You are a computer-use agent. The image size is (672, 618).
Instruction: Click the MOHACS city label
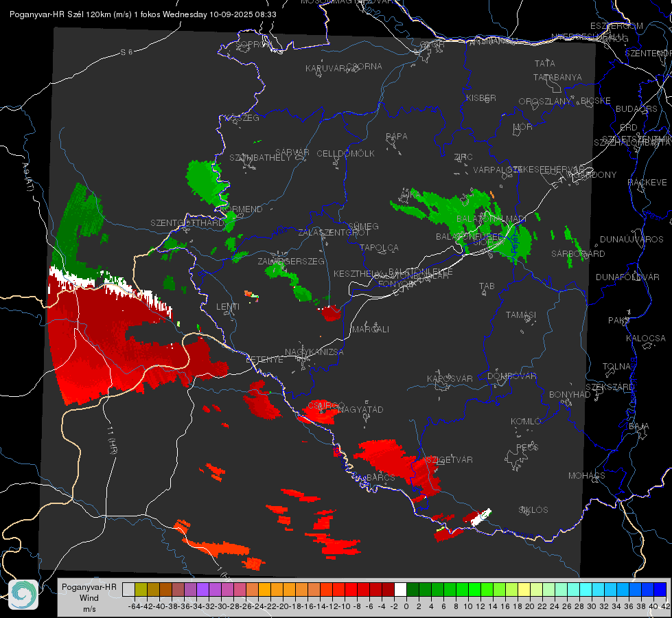tap(587, 476)
